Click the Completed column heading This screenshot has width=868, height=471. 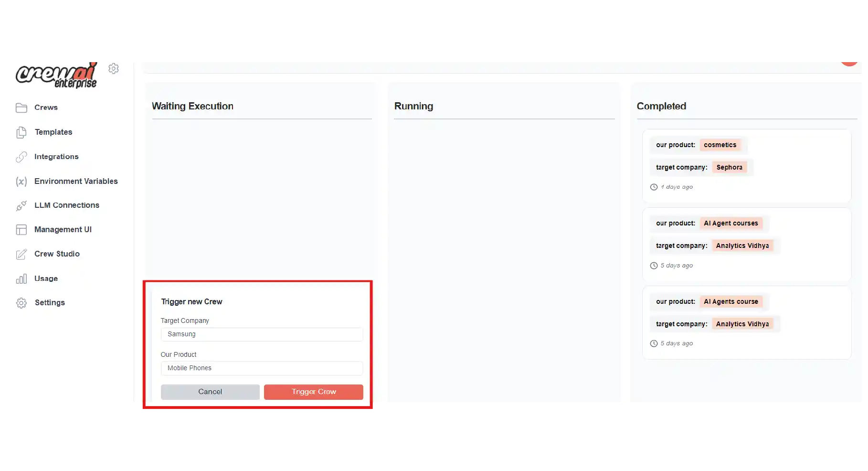point(661,106)
